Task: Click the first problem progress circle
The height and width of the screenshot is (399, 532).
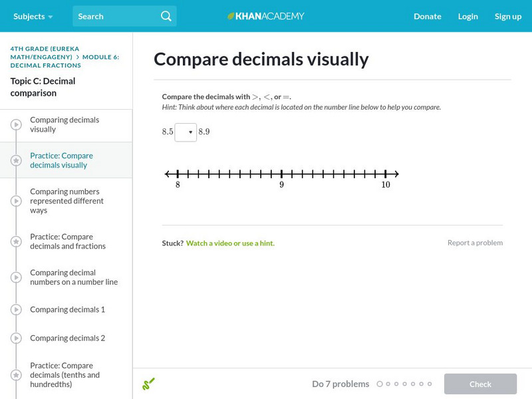Action: pos(380,384)
